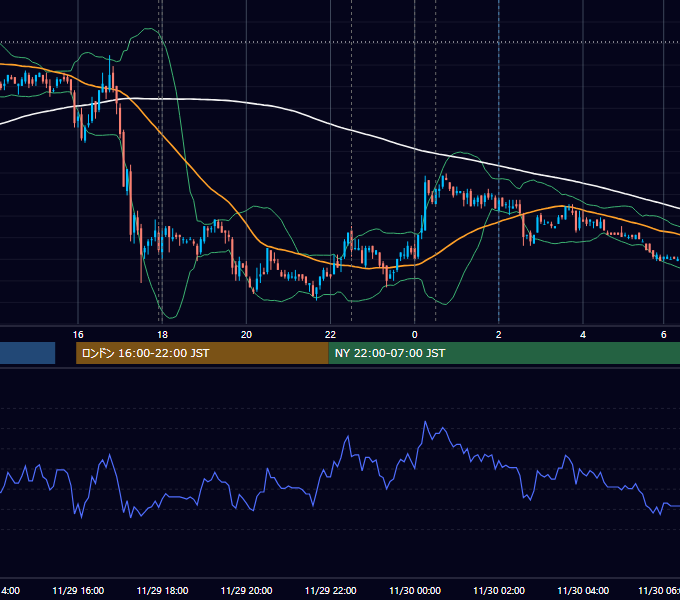Click the 11/29 20:00 time label

[246, 590]
